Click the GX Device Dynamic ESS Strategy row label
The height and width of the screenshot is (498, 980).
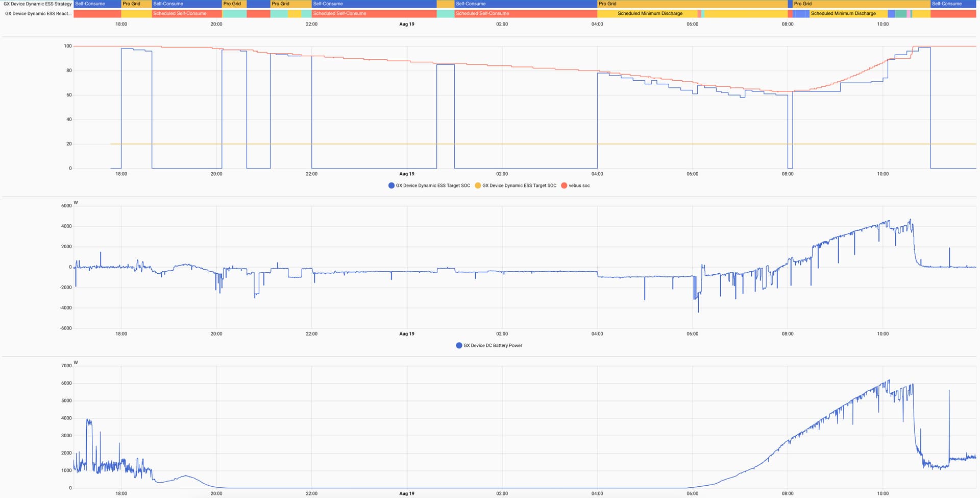pos(38,4)
